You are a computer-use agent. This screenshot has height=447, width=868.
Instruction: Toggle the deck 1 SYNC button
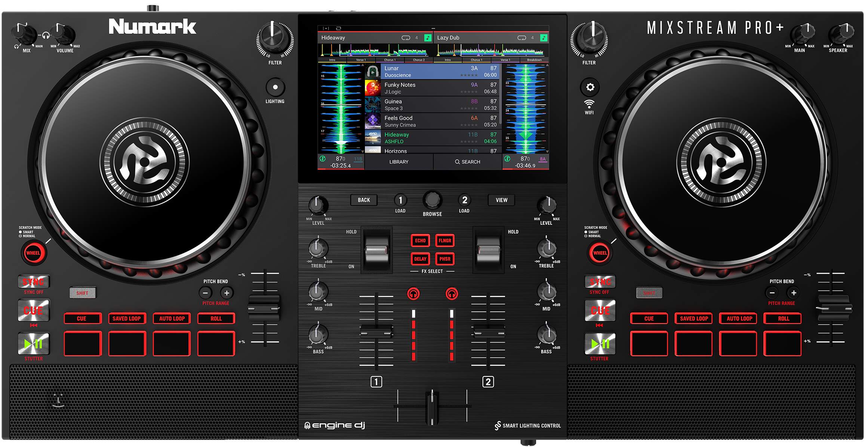[x=34, y=282]
